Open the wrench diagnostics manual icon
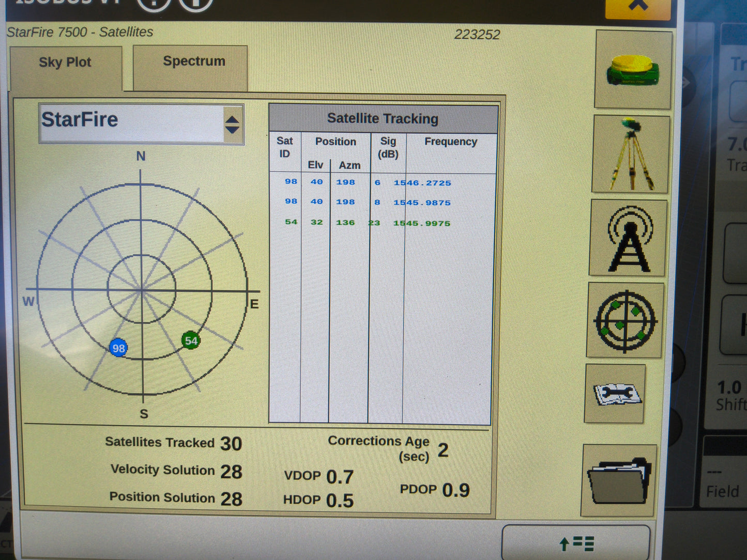The height and width of the screenshot is (560, 747). (x=615, y=394)
